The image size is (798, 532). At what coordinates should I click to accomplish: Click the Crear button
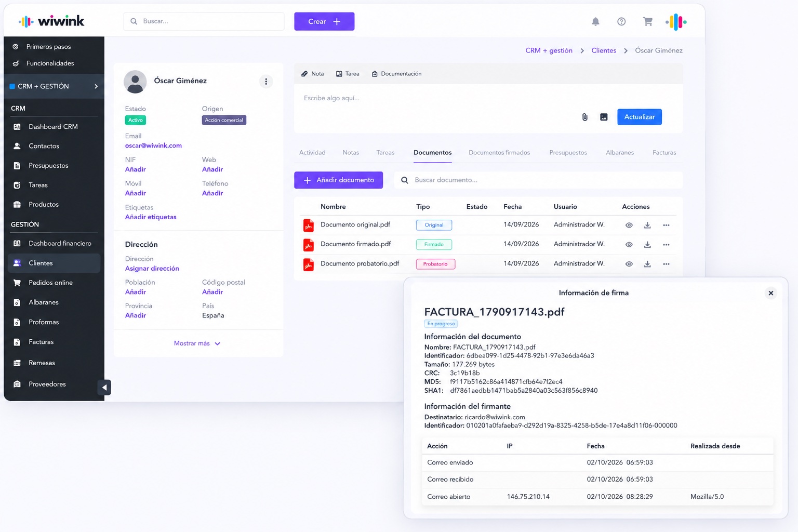[324, 21]
